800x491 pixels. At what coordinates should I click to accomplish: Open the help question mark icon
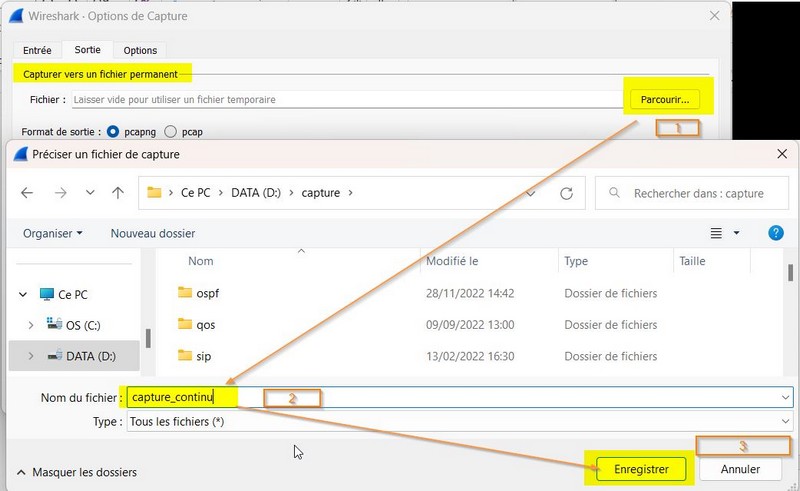click(775, 233)
